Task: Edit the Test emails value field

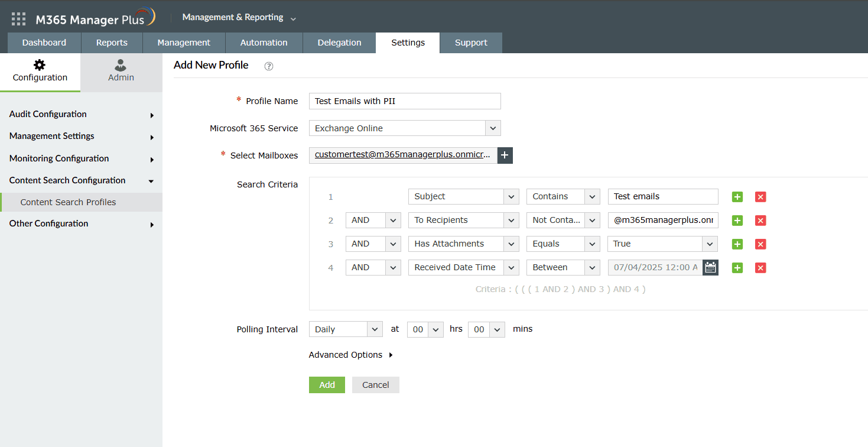Action: click(x=663, y=196)
